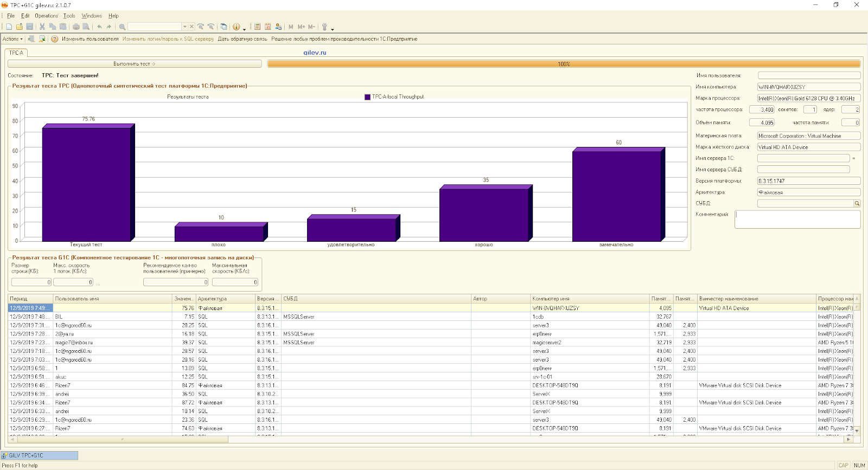
Task: Click the 'замечательно' chart bar
Action: (x=618, y=195)
